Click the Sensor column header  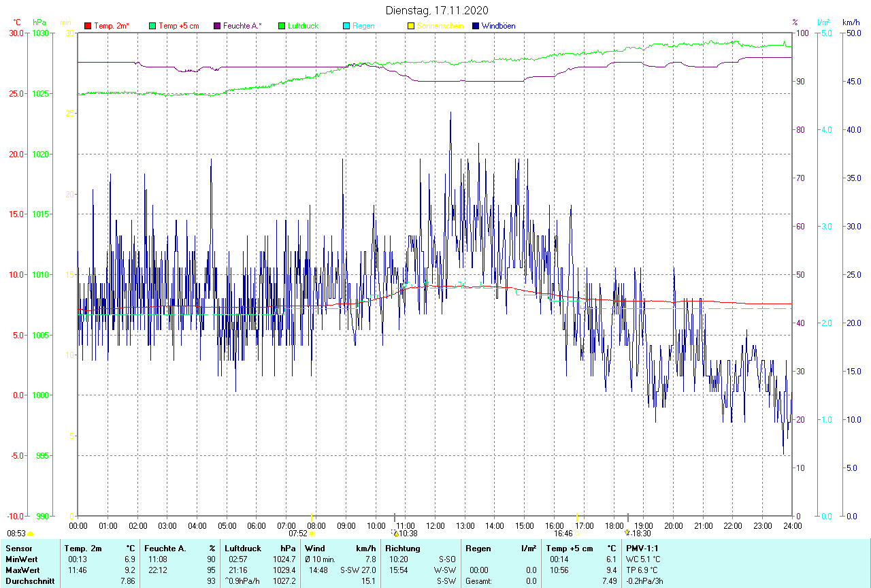point(19,549)
